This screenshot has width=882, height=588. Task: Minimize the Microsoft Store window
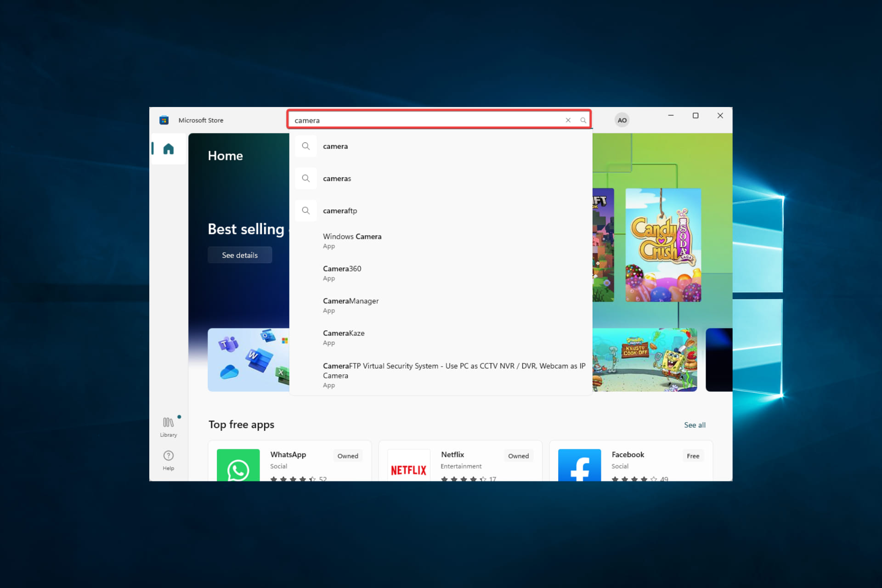click(x=671, y=116)
